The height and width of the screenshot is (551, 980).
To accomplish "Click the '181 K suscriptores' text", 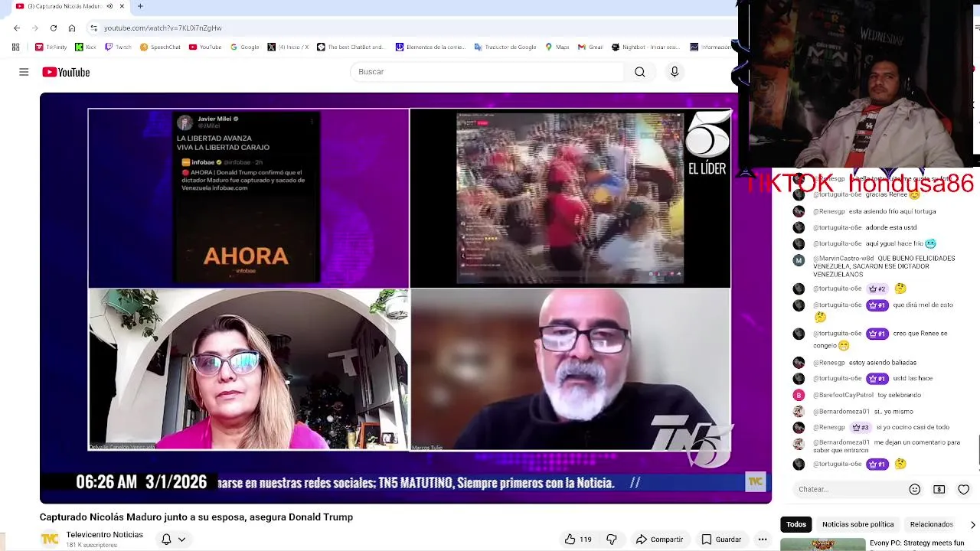I will 92,545.
